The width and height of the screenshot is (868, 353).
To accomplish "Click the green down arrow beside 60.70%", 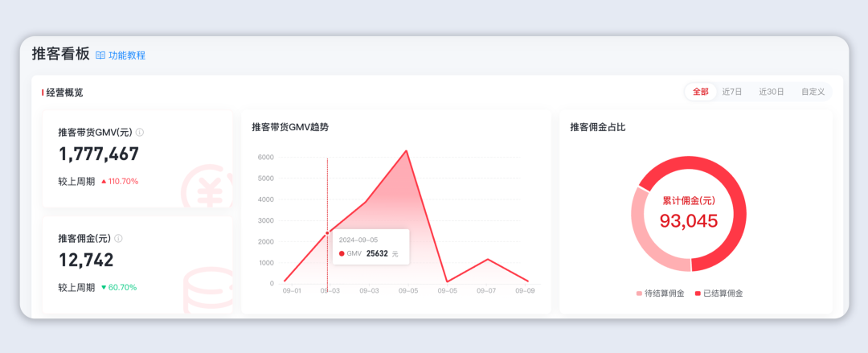I will [x=104, y=287].
